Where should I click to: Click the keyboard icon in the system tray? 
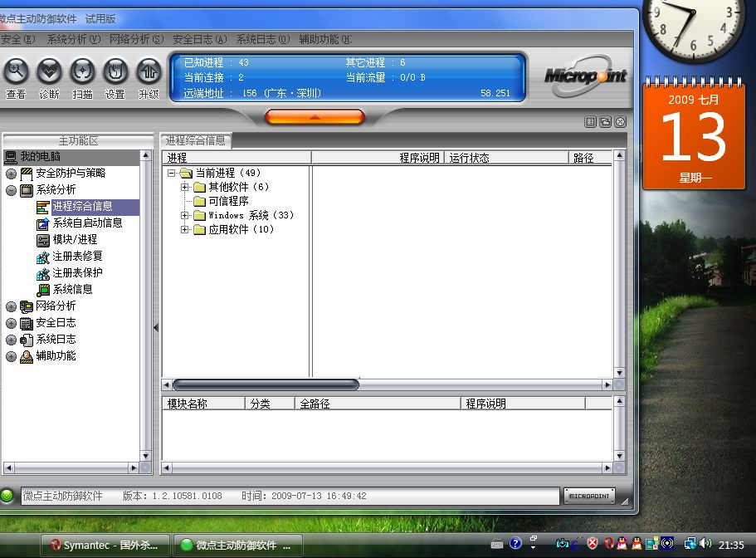click(497, 545)
